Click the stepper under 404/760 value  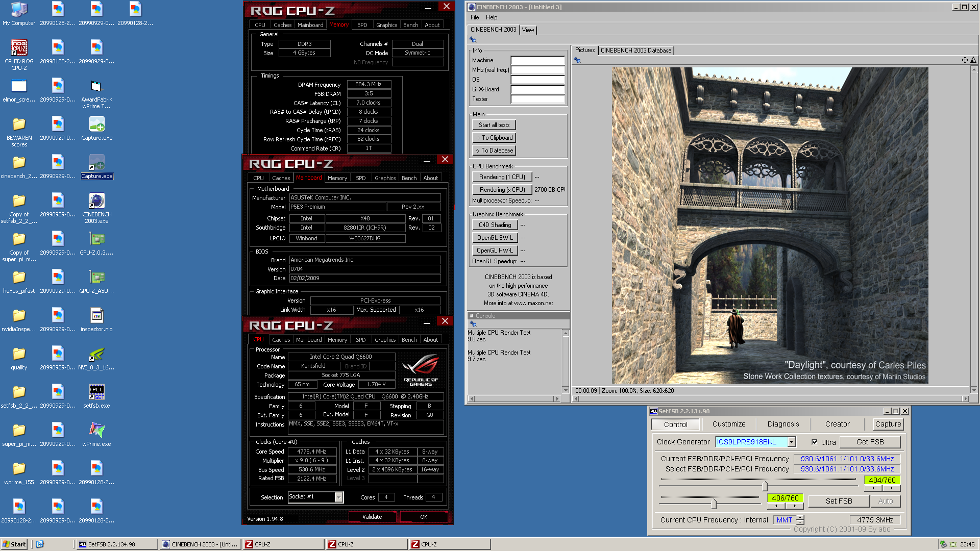(882, 488)
